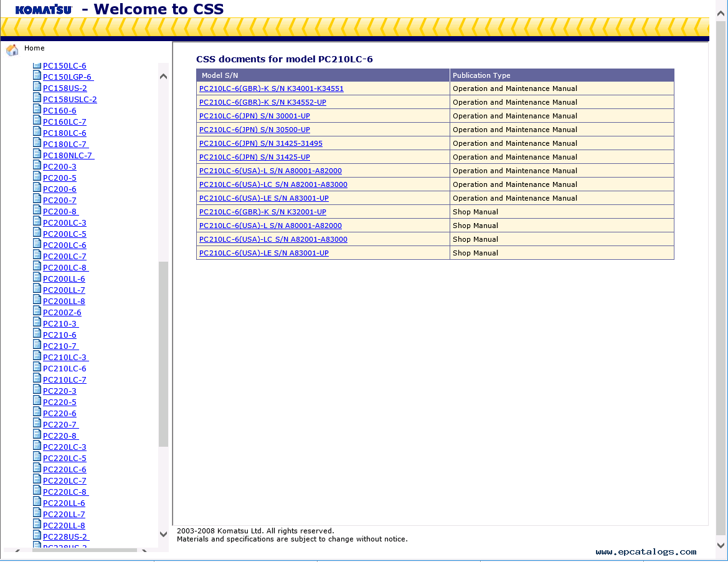Viewport: 728px width, 562px height.
Task: Go to the Home link
Action: click(34, 49)
